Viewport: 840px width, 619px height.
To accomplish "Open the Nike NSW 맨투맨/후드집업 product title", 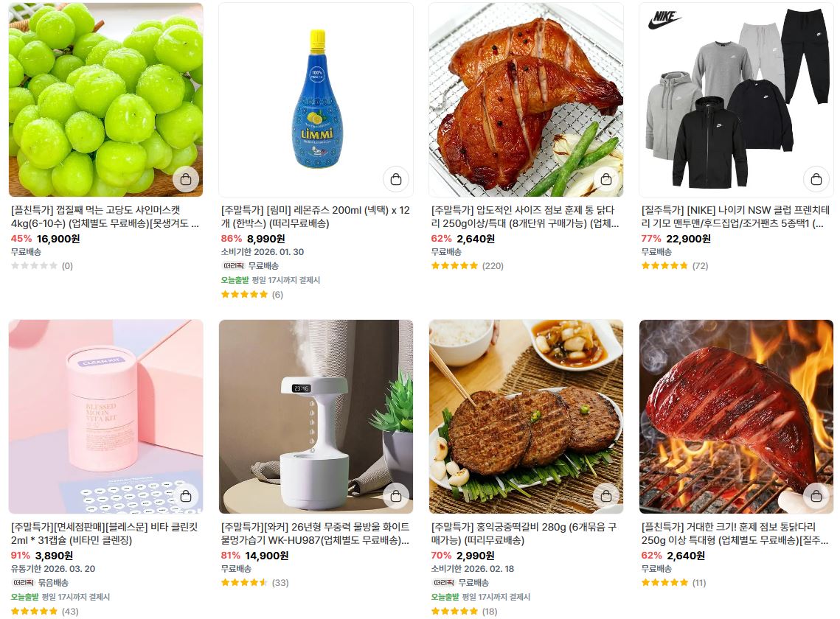I will pyautogui.click(x=735, y=217).
